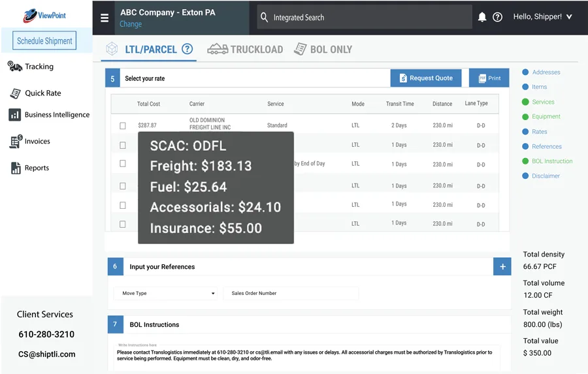Check the fourth rate row checkbox

(x=123, y=186)
